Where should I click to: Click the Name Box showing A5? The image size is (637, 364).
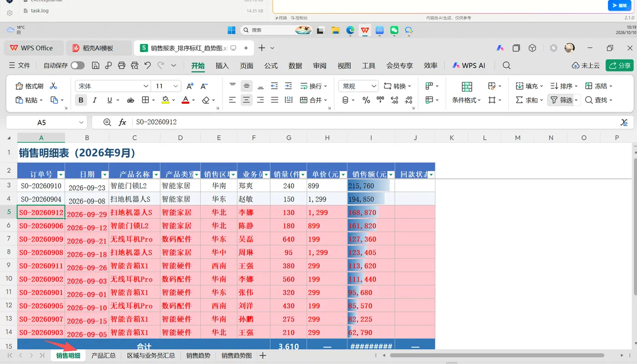pos(46,122)
